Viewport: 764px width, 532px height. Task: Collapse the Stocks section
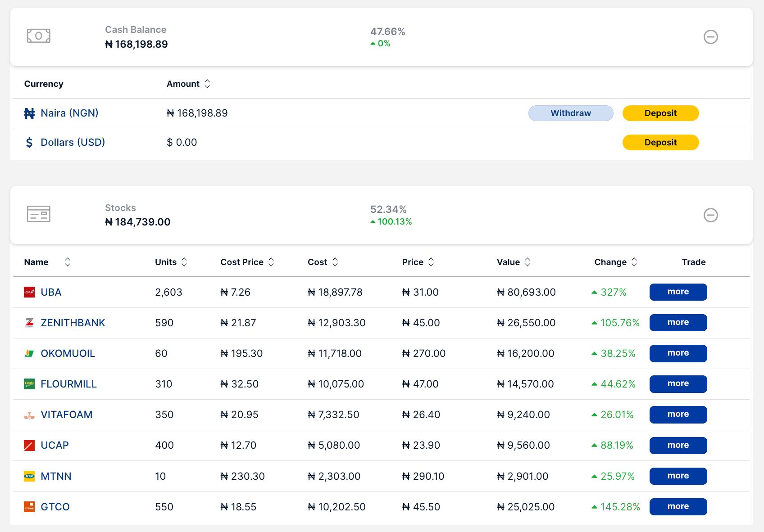coord(711,215)
